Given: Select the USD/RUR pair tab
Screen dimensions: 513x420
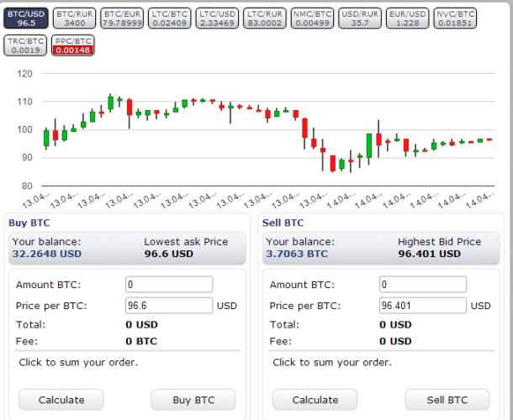Looking at the screenshot, I should click(x=360, y=18).
